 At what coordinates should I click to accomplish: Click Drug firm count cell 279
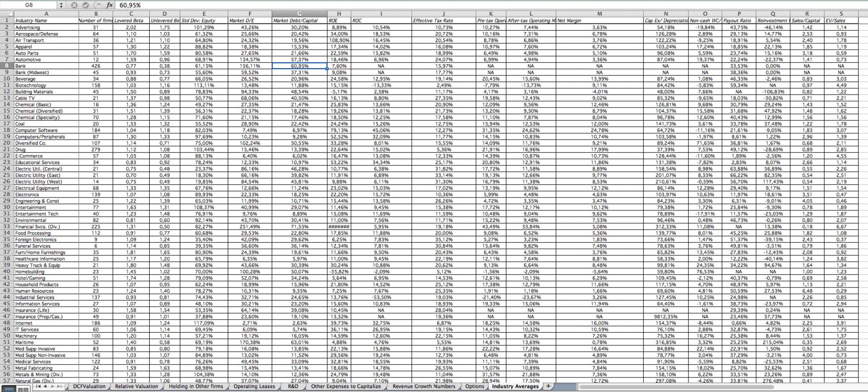pos(95,150)
